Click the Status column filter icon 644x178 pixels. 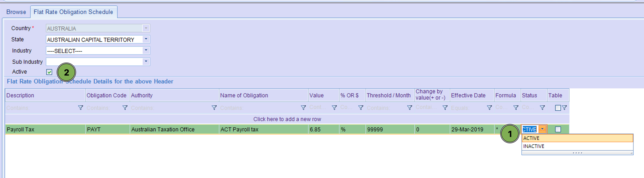click(542, 108)
